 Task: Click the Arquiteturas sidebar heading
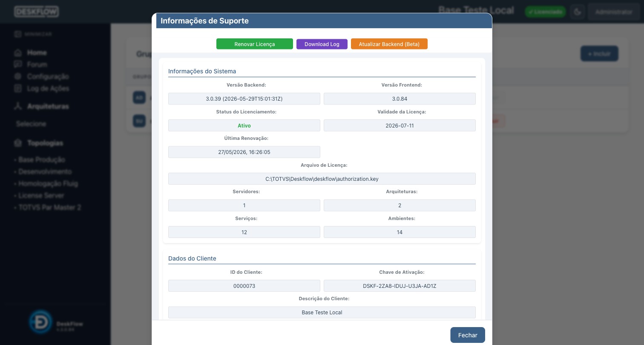[x=48, y=106]
